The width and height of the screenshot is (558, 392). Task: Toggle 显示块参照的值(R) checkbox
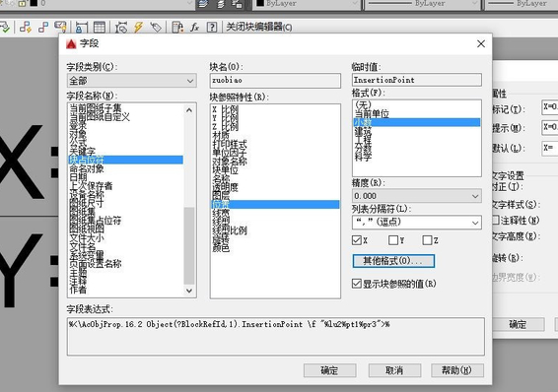tap(357, 284)
